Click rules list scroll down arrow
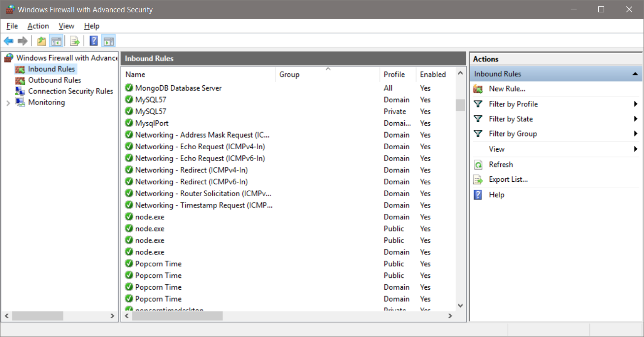The width and height of the screenshot is (644, 337). point(460,306)
